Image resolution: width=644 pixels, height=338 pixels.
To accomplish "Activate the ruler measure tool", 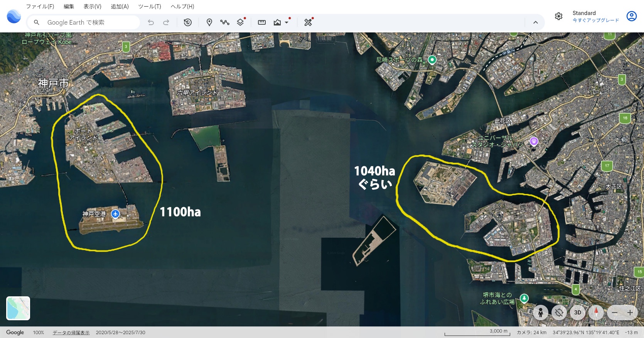I will (262, 22).
